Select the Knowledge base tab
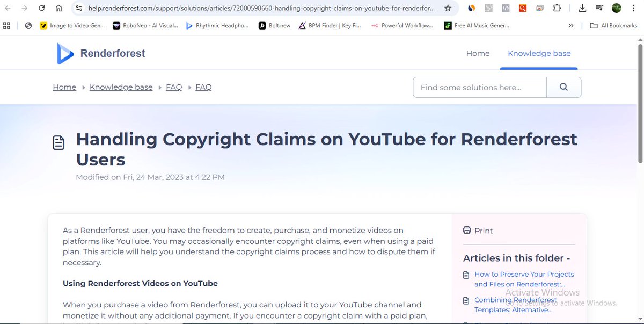 click(539, 53)
